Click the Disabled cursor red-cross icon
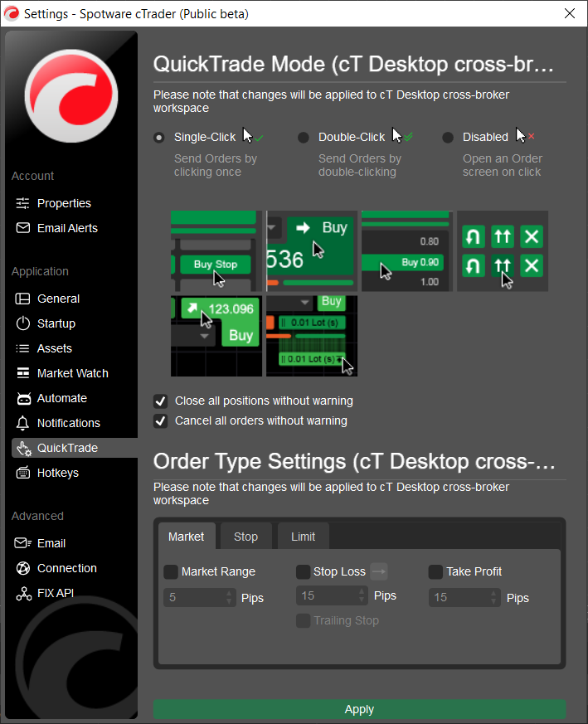 pyautogui.click(x=525, y=136)
